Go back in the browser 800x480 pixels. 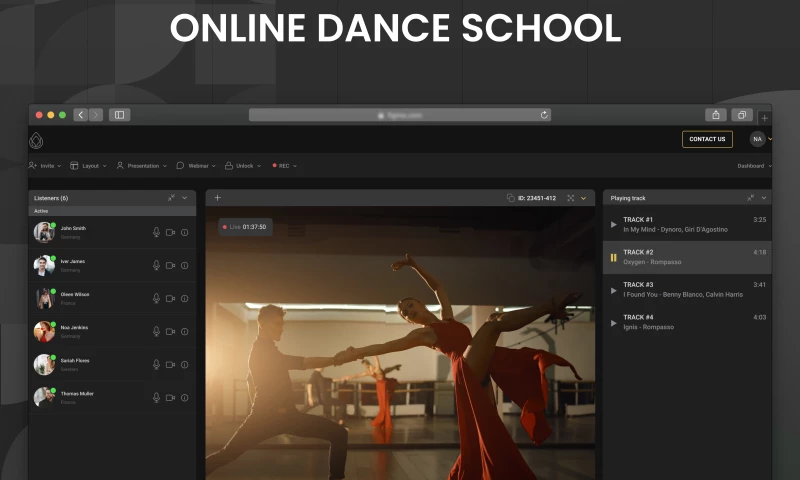point(81,115)
